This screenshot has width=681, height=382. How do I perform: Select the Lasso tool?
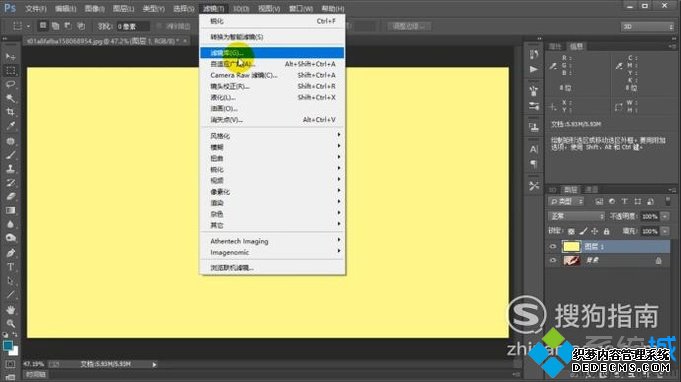10,84
